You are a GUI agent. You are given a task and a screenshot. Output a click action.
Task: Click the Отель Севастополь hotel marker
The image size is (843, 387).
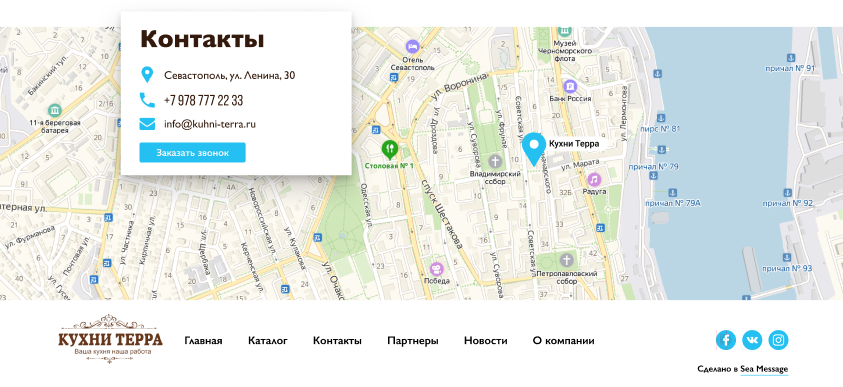click(x=412, y=46)
